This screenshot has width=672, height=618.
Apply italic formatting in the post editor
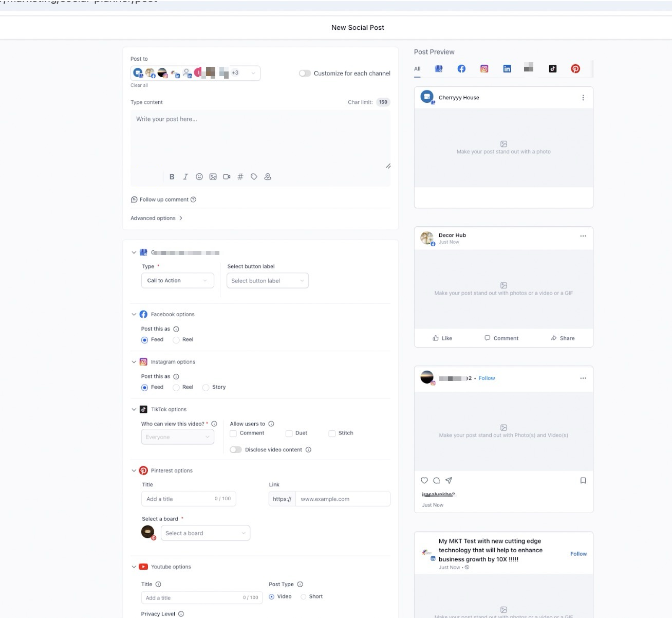pos(185,176)
